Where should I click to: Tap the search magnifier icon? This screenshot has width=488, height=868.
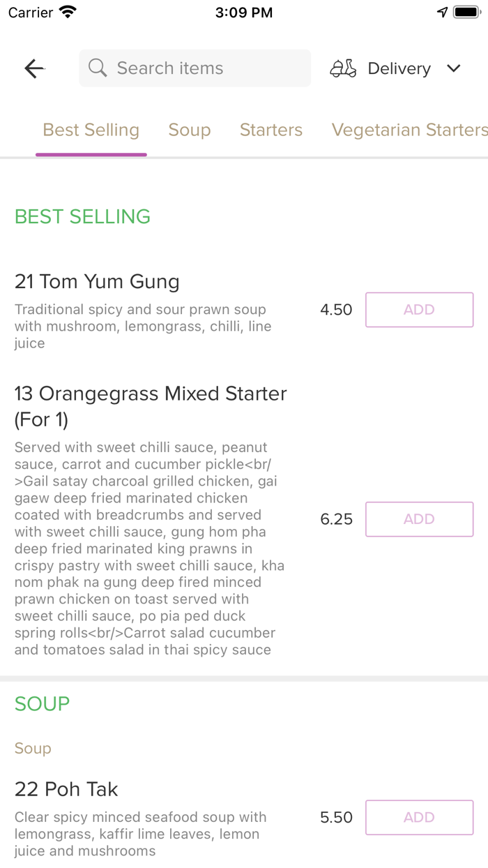[98, 68]
